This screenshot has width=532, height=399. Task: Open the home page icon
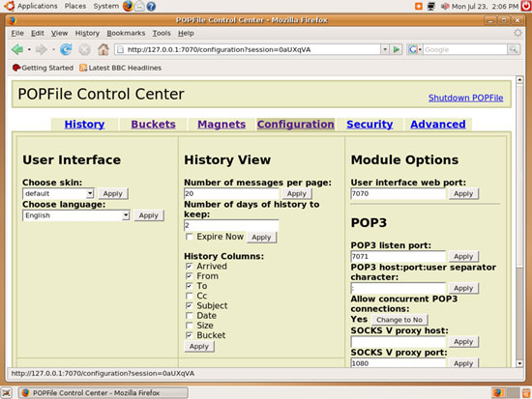[103, 50]
